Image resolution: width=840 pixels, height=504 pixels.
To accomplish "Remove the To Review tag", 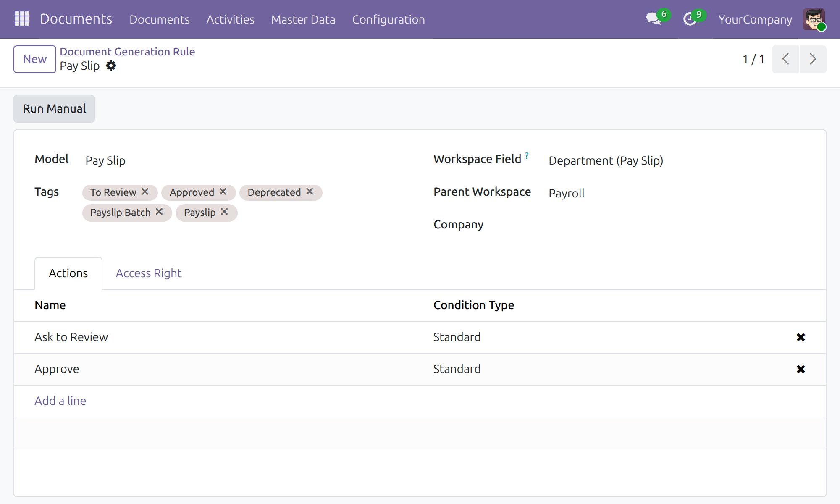I will pyautogui.click(x=145, y=192).
